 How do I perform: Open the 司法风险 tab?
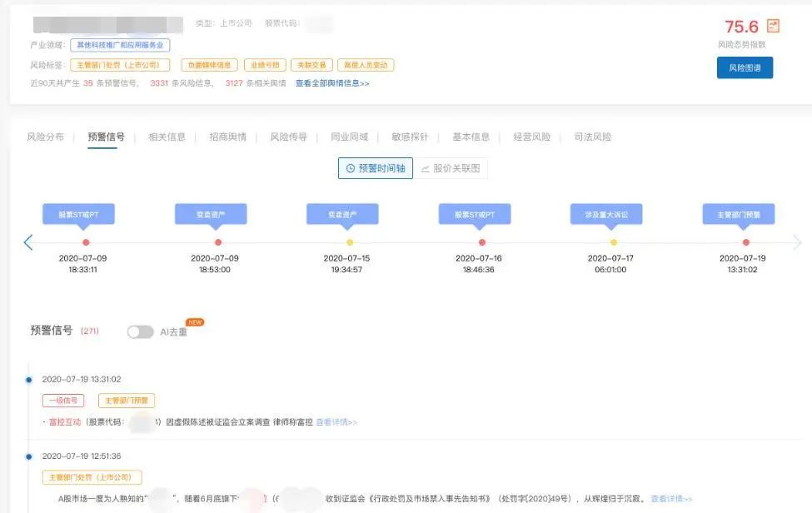coord(592,137)
